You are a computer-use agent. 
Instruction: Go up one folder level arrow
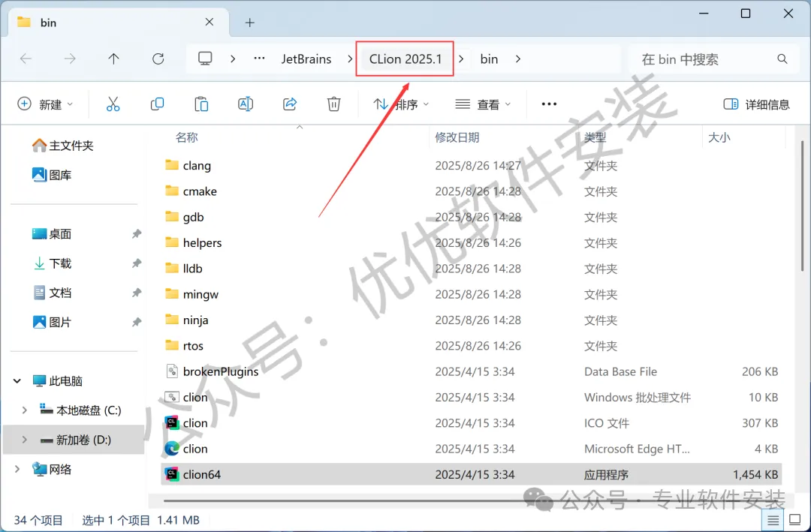pyautogui.click(x=114, y=59)
